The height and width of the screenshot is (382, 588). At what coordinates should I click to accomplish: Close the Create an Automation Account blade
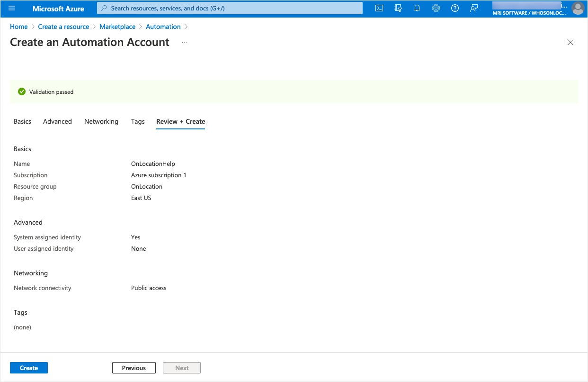[570, 42]
